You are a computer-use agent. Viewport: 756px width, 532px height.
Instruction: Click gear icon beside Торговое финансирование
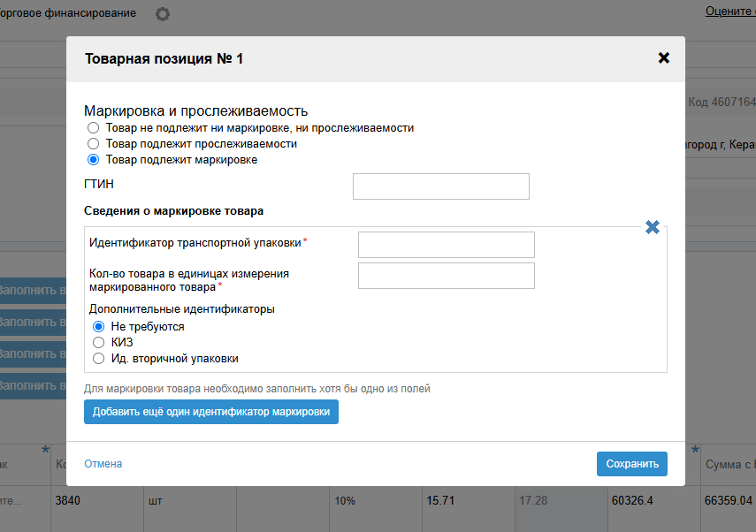[162, 14]
